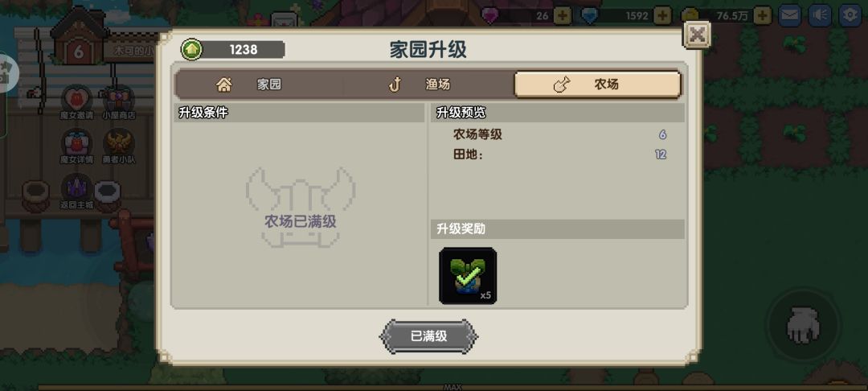Viewport: 868px width, 391px height.
Task: Click the plus next to gold coins
Action: (762, 15)
